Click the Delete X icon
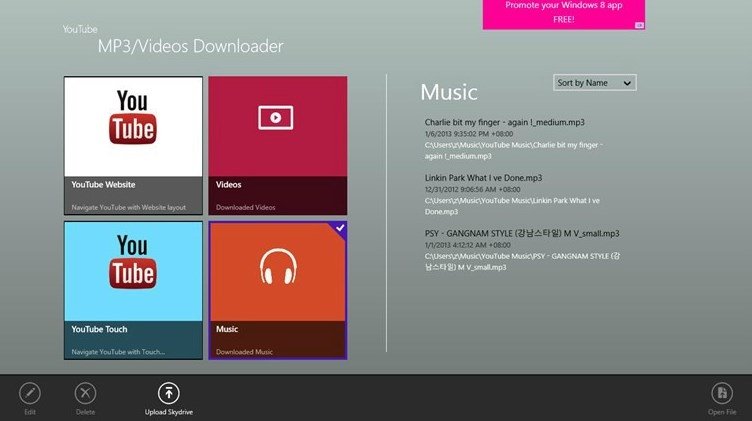 click(x=85, y=393)
